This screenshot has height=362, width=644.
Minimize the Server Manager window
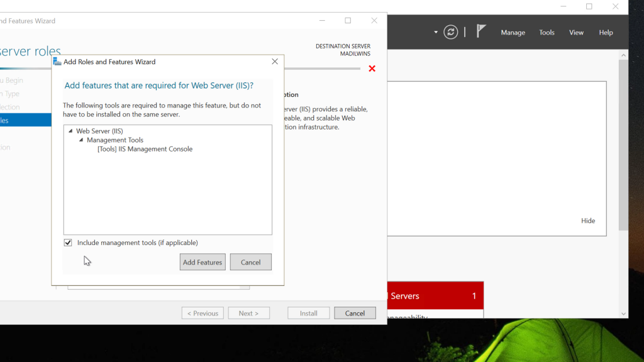coord(563,6)
